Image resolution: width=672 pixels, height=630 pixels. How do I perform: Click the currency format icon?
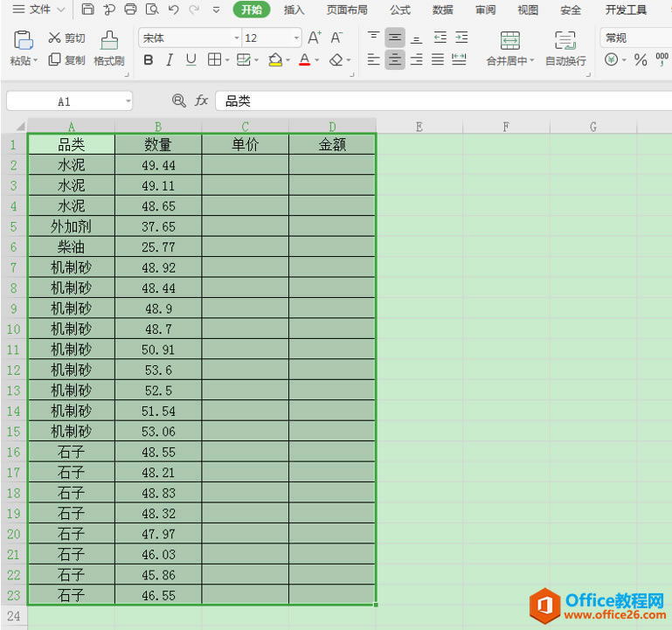point(611,59)
